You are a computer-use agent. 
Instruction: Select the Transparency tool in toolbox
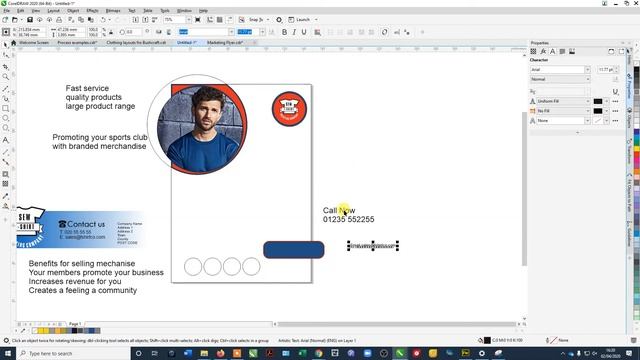click(5, 184)
